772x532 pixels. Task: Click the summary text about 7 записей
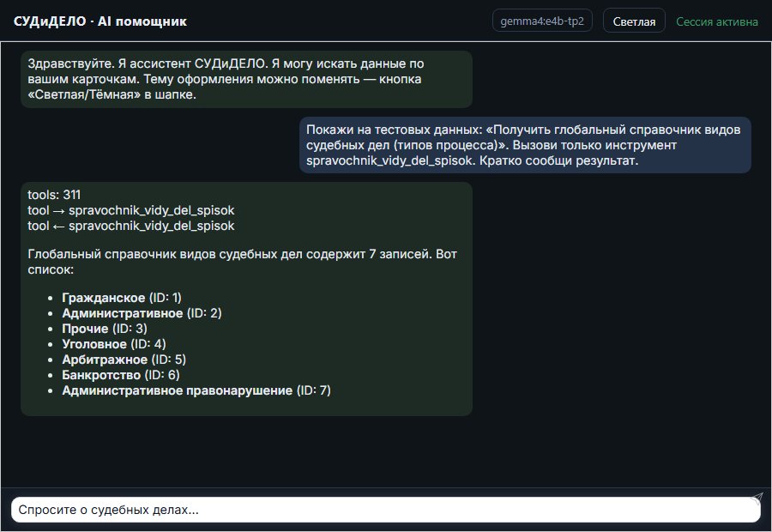242,262
